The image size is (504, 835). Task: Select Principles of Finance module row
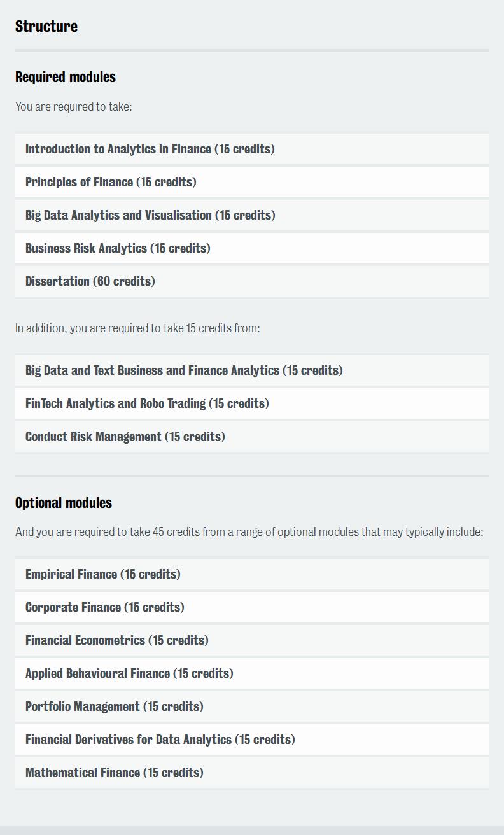click(x=252, y=182)
